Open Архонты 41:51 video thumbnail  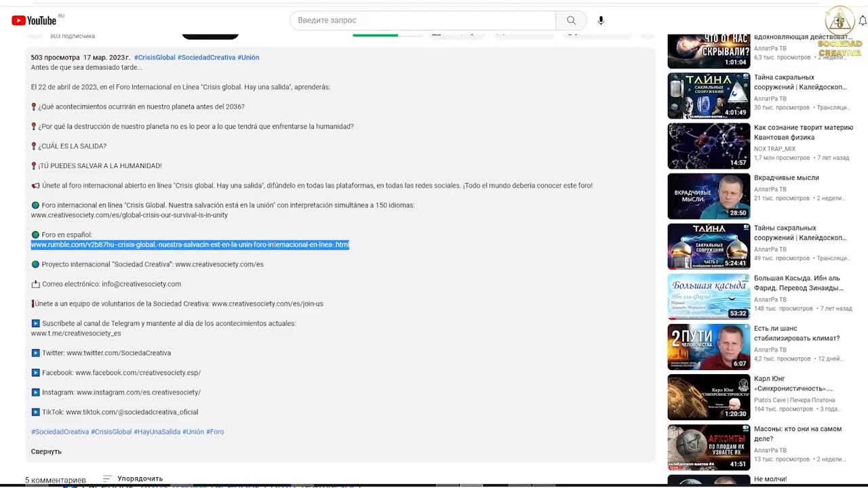click(x=709, y=447)
